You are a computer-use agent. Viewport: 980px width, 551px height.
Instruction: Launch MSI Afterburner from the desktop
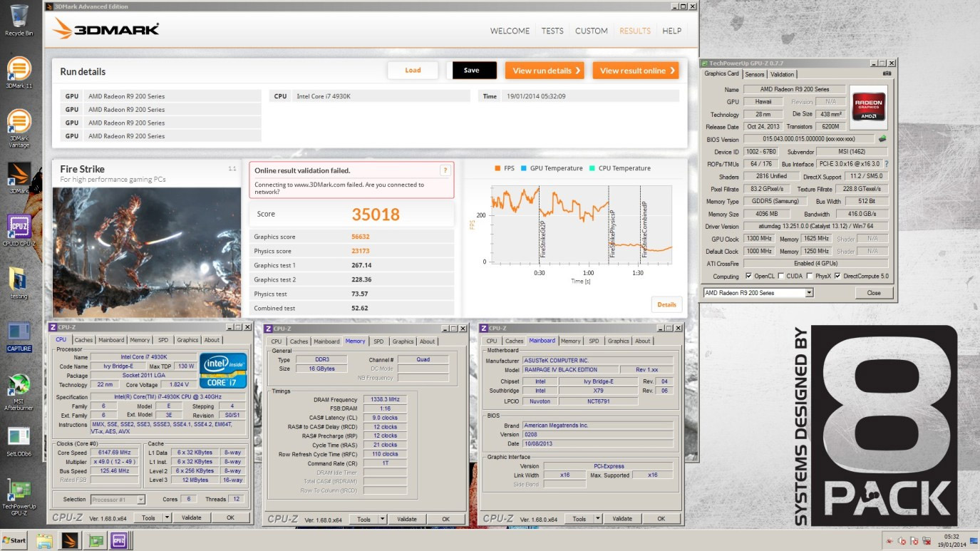[x=19, y=393]
